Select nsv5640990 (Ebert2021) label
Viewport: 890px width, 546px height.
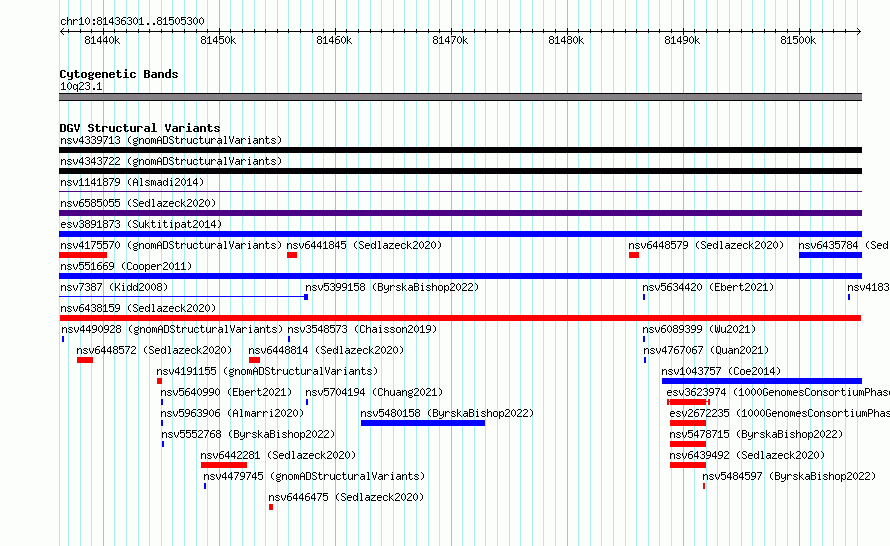tap(226, 392)
